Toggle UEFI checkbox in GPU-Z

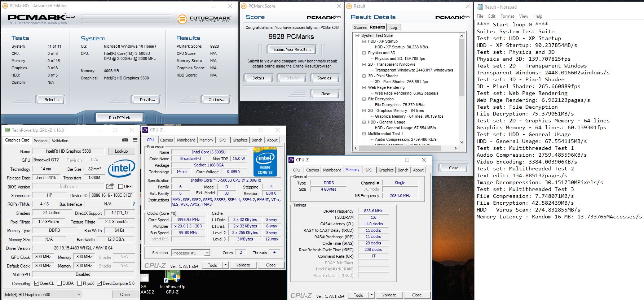[121, 186]
